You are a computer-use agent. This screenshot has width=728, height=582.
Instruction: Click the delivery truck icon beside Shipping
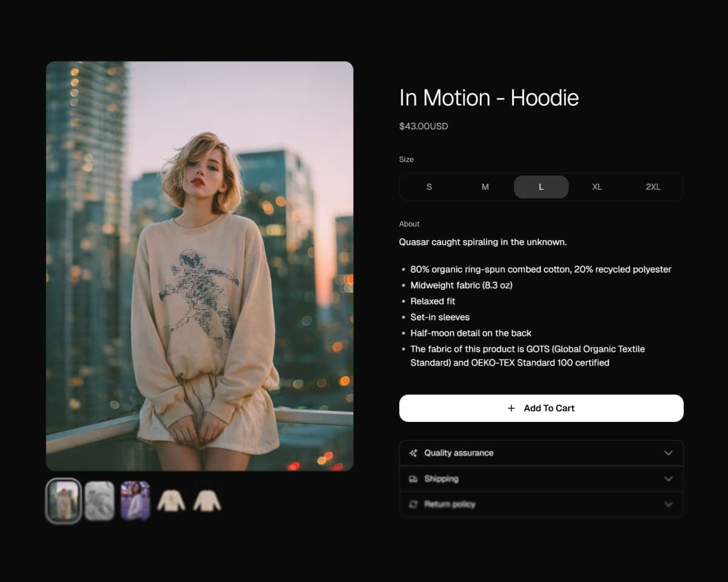(413, 479)
